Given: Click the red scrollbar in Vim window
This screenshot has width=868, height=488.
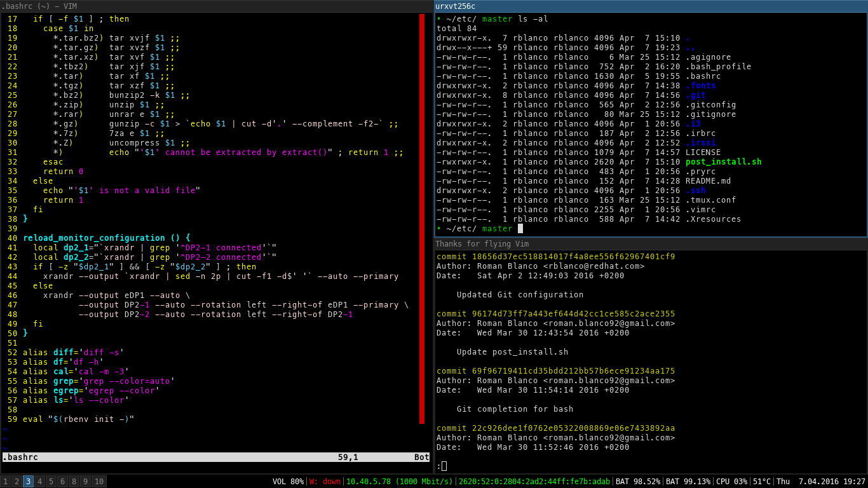Looking at the screenshot, I should (x=422, y=219).
